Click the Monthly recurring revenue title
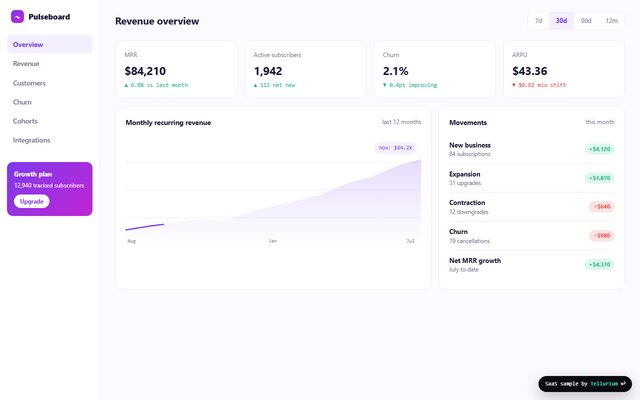This screenshot has width=640, height=400. (168, 122)
